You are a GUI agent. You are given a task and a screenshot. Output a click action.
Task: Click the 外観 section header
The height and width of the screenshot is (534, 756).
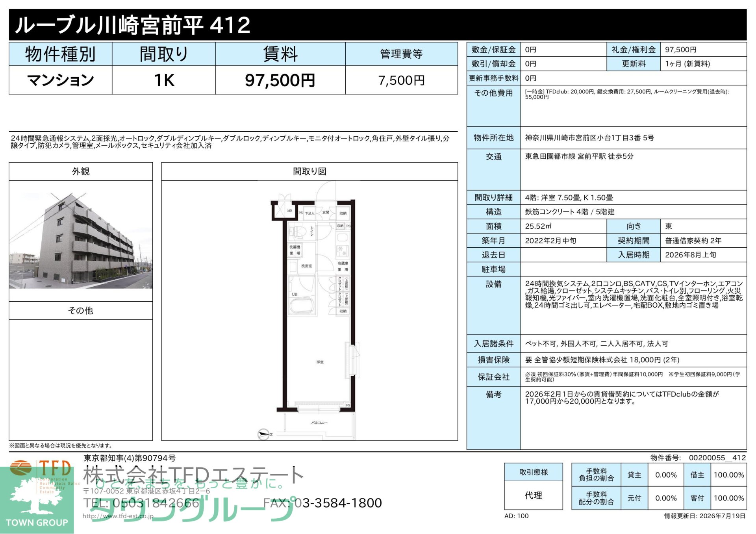click(81, 171)
